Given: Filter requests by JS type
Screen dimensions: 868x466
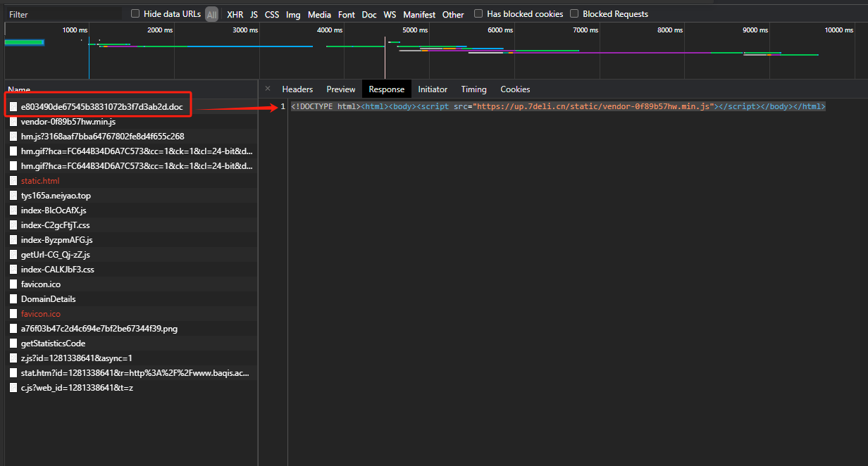Looking at the screenshot, I should point(254,14).
